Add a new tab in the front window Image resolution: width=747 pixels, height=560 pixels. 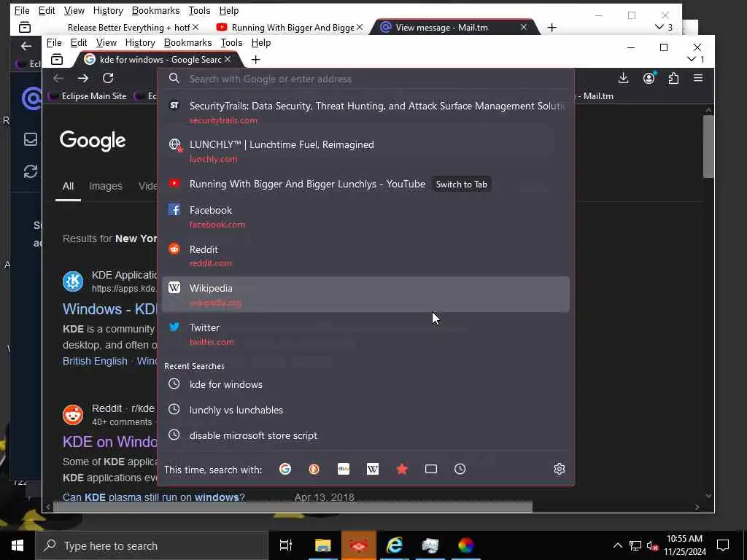pos(255,60)
